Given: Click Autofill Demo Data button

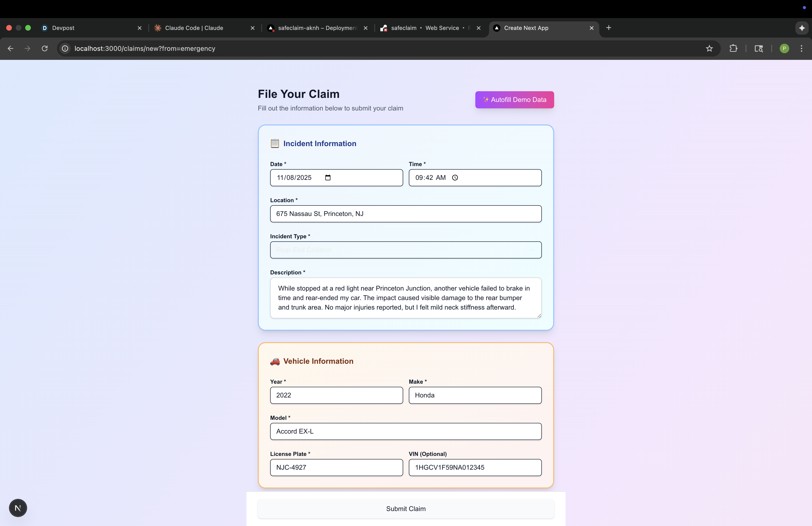Looking at the screenshot, I should [x=514, y=100].
